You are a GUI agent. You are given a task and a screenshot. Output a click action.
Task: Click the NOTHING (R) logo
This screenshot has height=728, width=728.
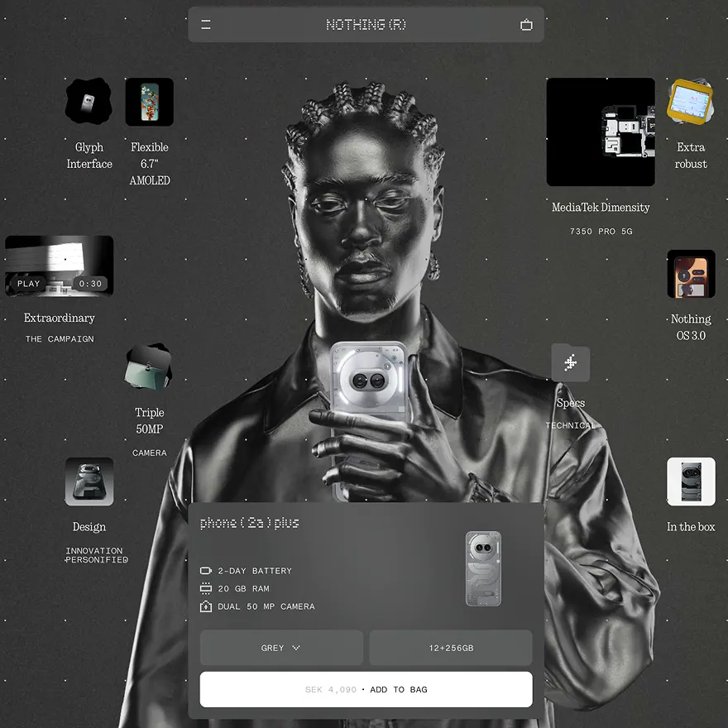pos(366,25)
